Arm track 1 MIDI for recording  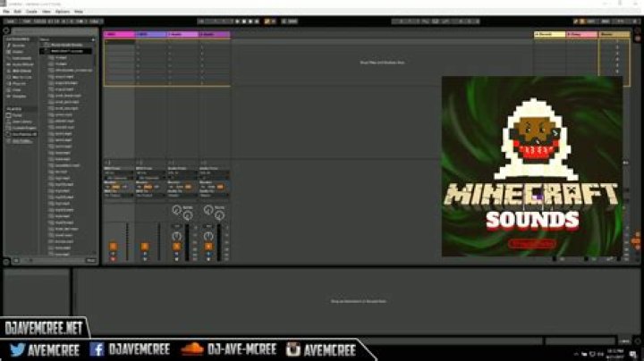(x=113, y=259)
